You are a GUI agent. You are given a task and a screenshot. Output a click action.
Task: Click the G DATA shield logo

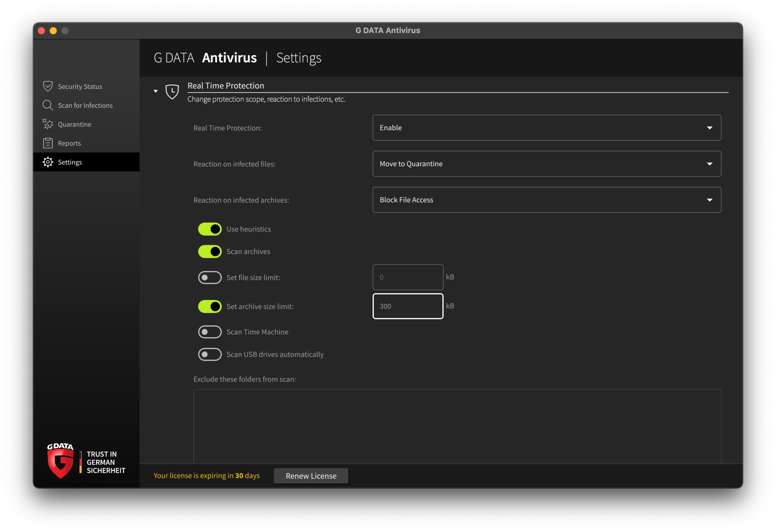(x=60, y=461)
